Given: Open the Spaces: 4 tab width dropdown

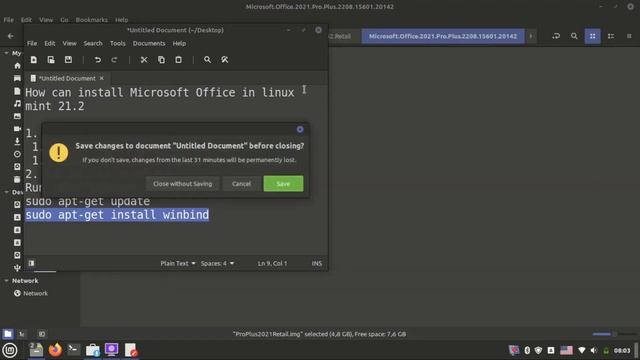Looking at the screenshot, I should point(217,264).
